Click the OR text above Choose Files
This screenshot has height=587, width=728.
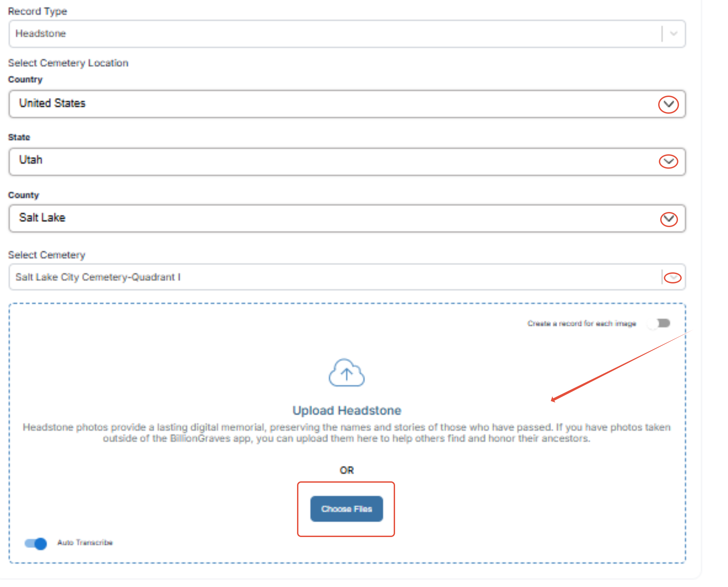346,470
